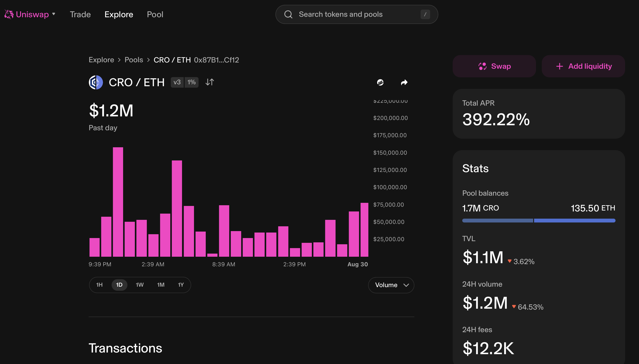The width and height of the screenshot is (639, 364).
Task: Select the 1M time range
Action: point(160,285)
